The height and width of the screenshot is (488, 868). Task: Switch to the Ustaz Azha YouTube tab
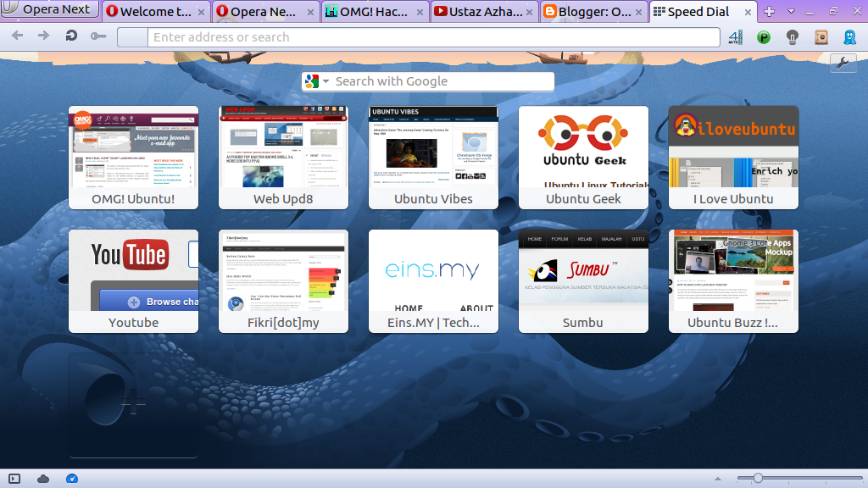[484, 12]
